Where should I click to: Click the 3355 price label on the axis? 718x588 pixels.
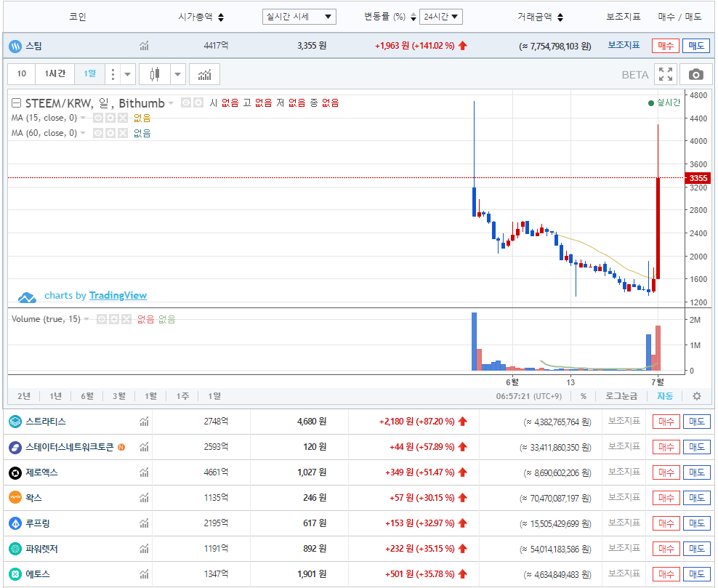click(x=698, y=178)
